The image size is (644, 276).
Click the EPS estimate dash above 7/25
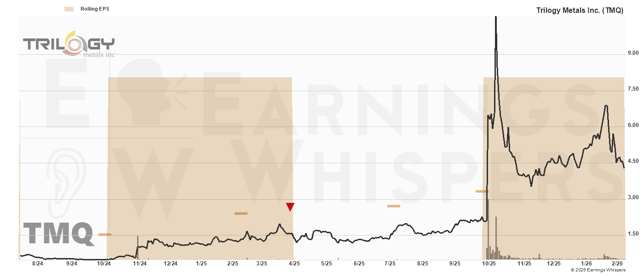pyautogui.click(x=394, y=206)
